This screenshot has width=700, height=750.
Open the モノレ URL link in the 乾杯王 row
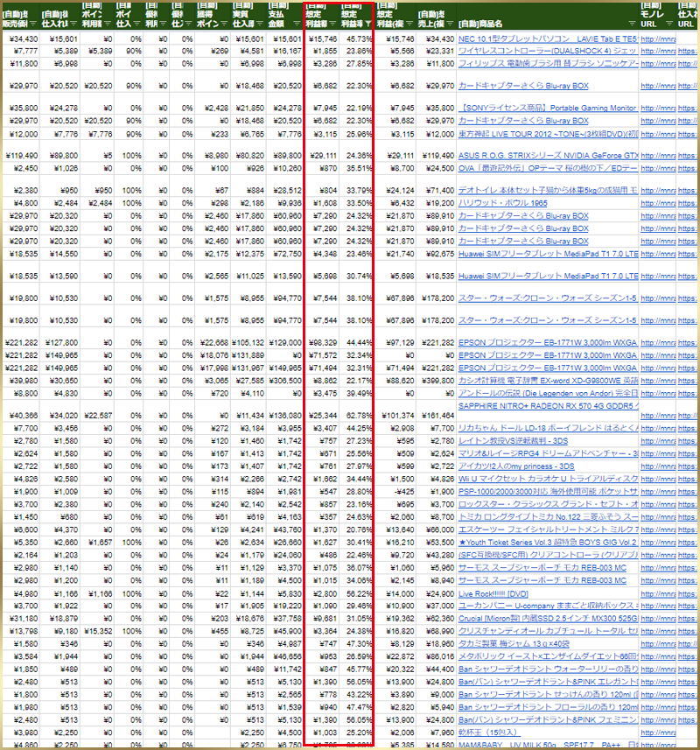click(x=658, y=732)
